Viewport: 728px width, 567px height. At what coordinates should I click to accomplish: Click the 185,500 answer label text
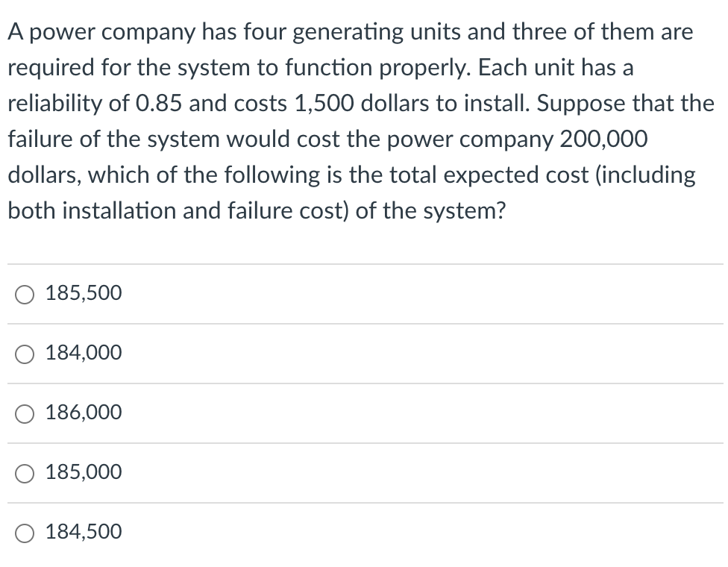click(x=83, y=292)
